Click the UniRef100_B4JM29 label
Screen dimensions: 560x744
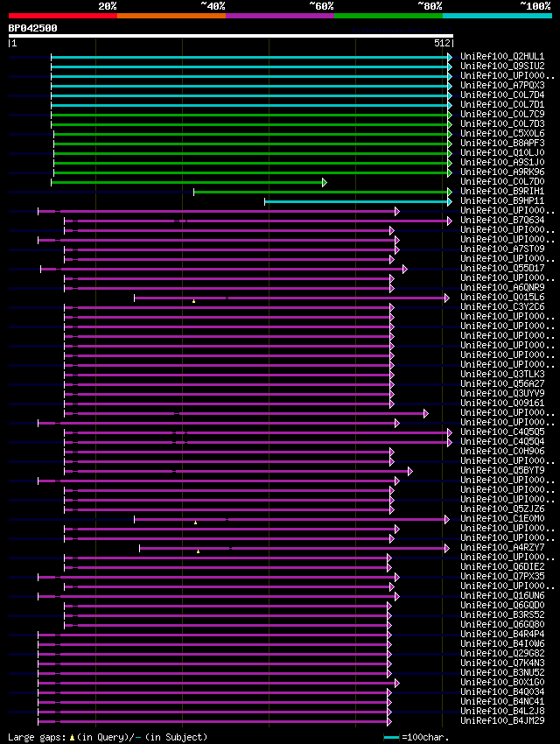pyautogui.click(x=502, y=720)
